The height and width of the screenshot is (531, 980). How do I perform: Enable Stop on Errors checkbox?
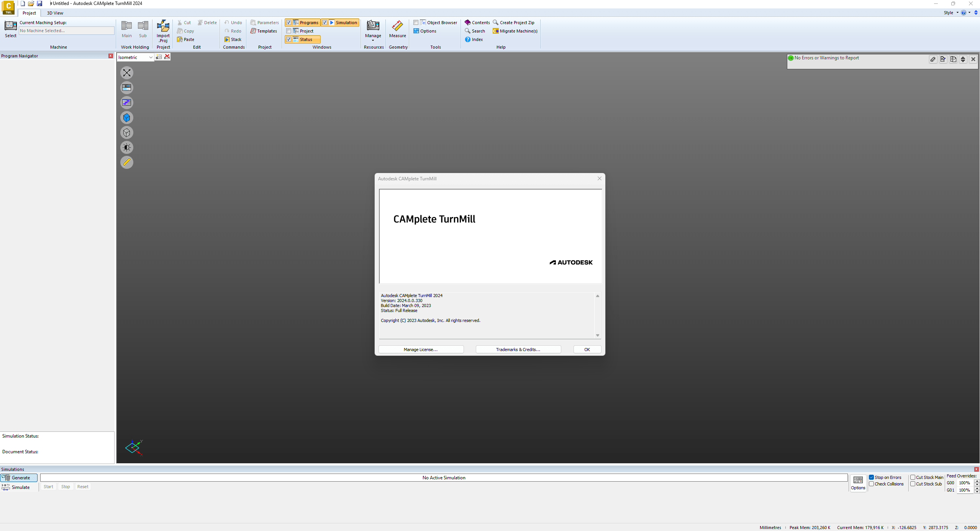[x=872, y=477]
